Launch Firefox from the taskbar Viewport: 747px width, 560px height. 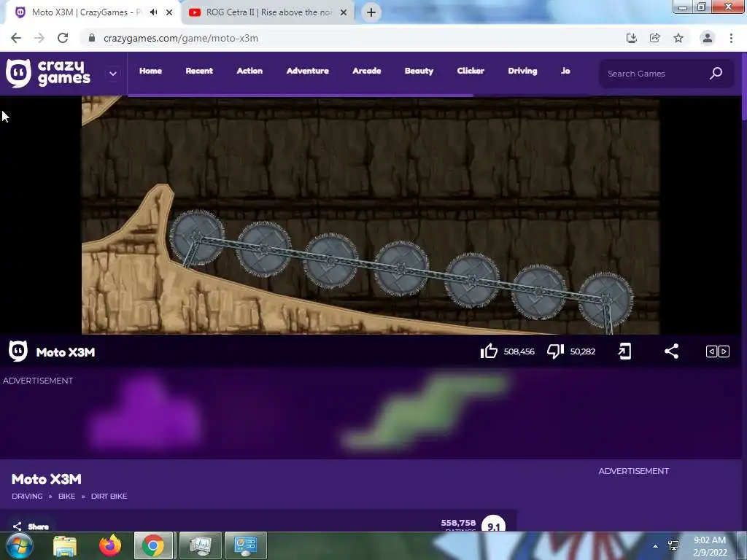[110, 545]
